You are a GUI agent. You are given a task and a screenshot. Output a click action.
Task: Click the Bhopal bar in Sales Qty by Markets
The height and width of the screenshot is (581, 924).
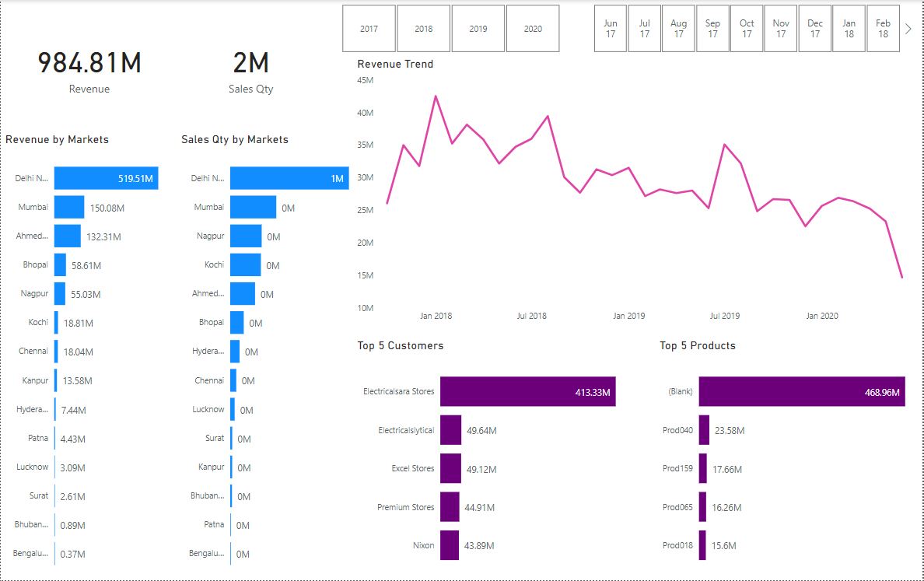click(x=237, y=322)
